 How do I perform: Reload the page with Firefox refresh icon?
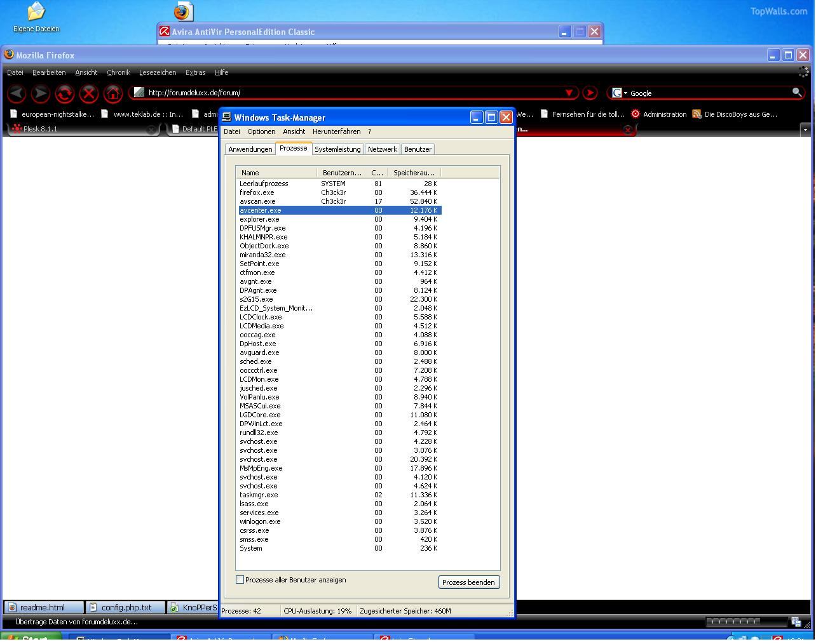tap(65, 93)
